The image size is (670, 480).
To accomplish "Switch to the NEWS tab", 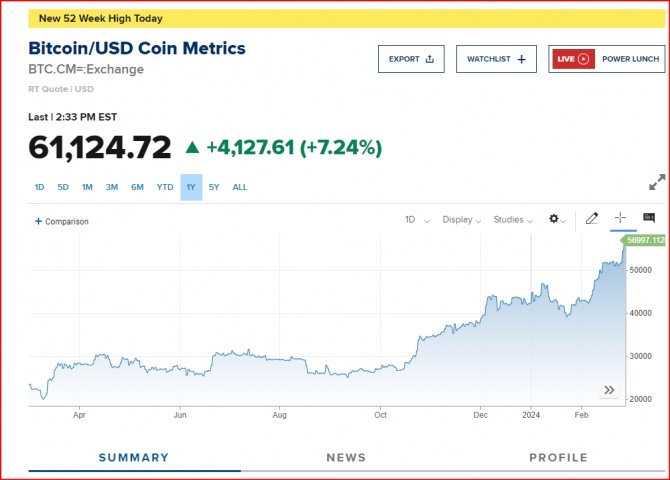I will 346,458.
